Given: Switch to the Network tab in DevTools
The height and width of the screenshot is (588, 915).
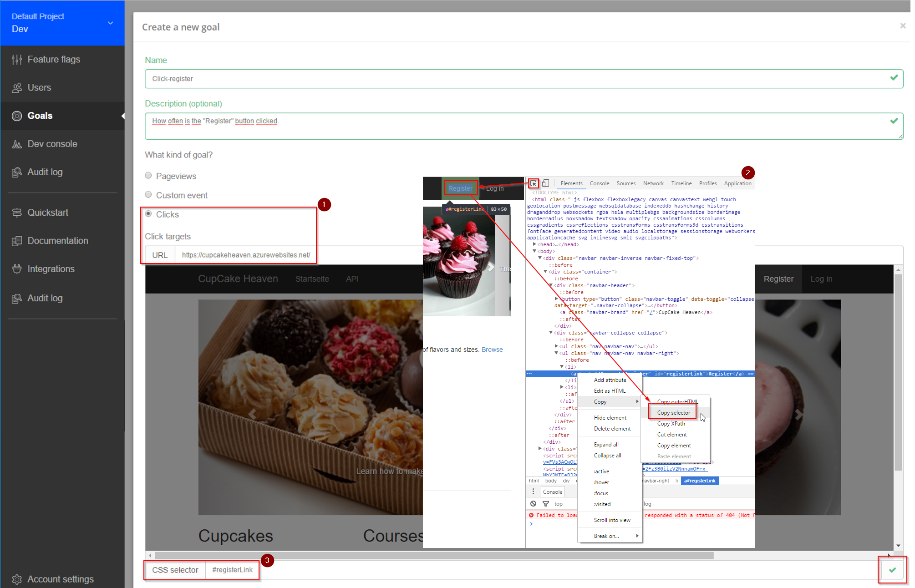Looking at the screenshot, I should pos(653,183).
